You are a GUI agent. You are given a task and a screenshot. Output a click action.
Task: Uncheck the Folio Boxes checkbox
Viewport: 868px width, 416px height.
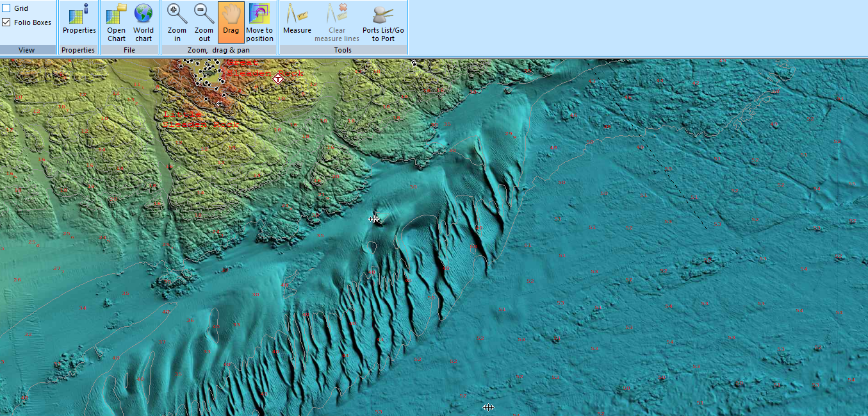pyautogui.click(x=7, y=22)
